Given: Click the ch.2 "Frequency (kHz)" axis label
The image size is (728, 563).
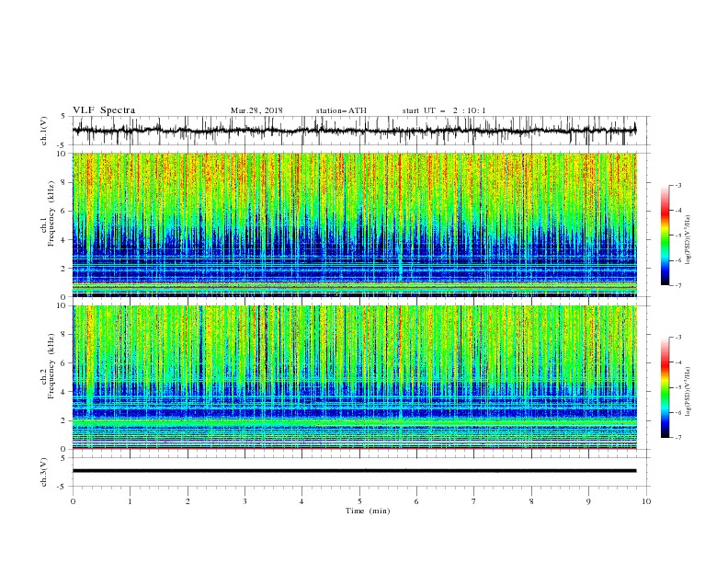Looking at the screenshot, I should pyautogui.click(x=51, y=365).
